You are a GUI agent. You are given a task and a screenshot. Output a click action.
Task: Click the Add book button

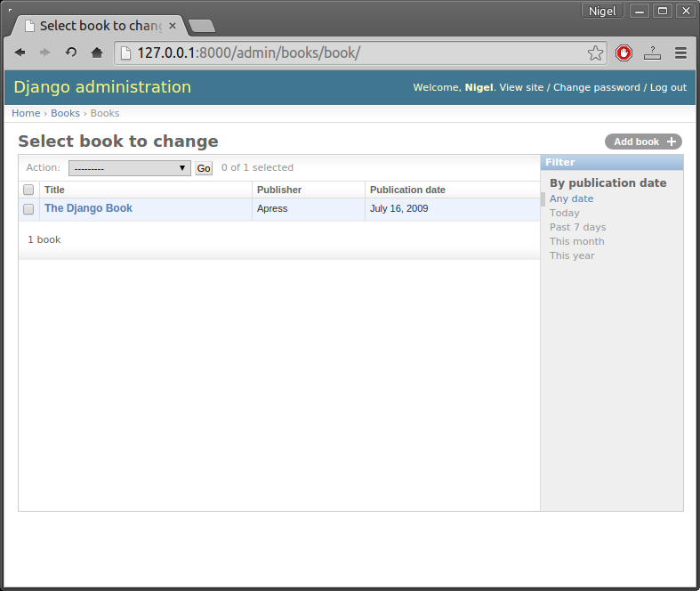(643, 142)
